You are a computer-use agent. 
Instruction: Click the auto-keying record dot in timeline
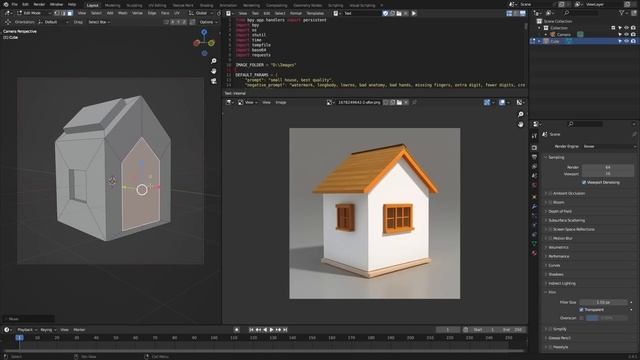tap(237, 330)
